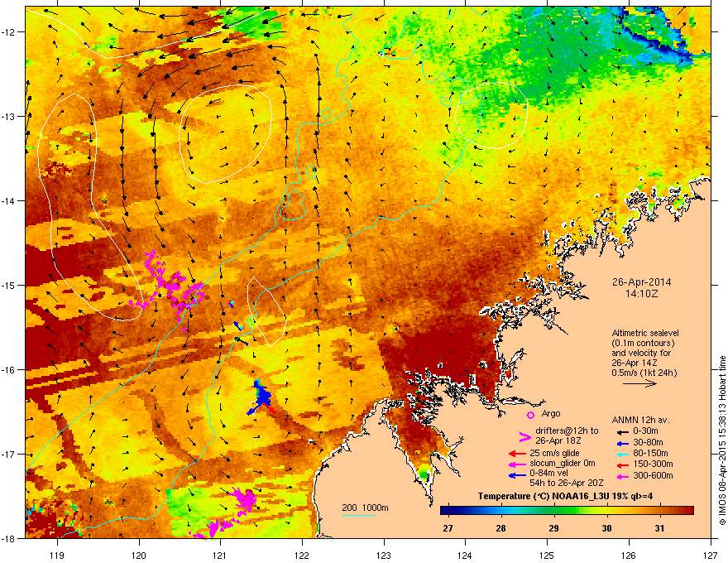Click the 'drifters@12h to' legend label
The width and height of the screenshot is (728, 563).
tap(567, 431)
